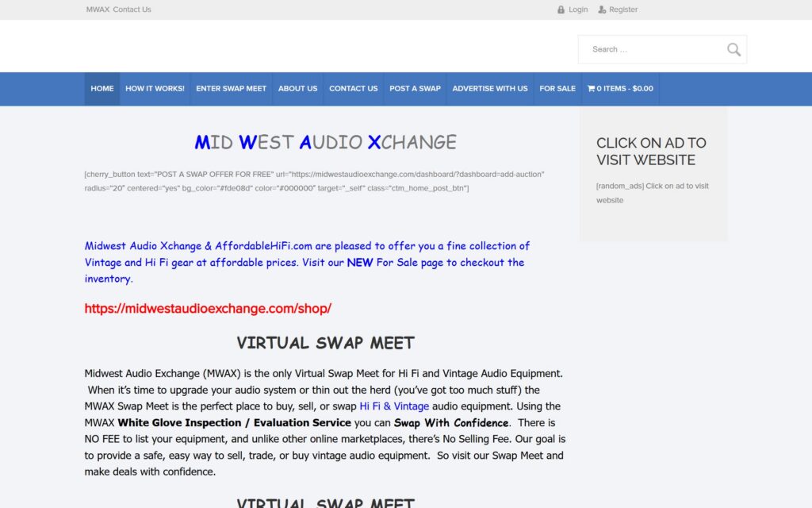Open the FOR SALE menu item
Image resolution: width=812 pixels, height=508 pixels.
557,89
